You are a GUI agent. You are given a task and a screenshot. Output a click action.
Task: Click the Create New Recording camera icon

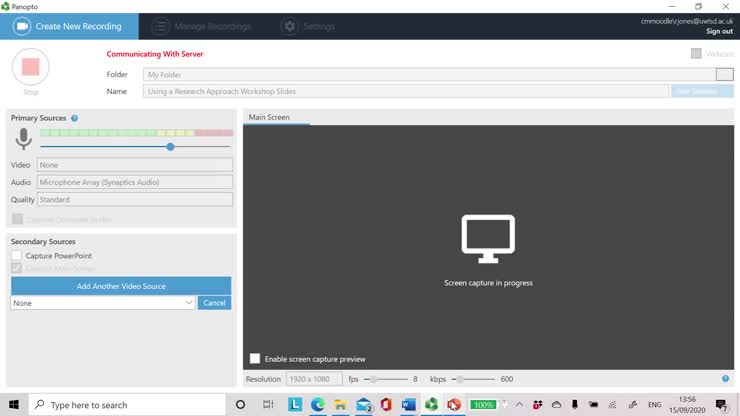click(22, 26)
